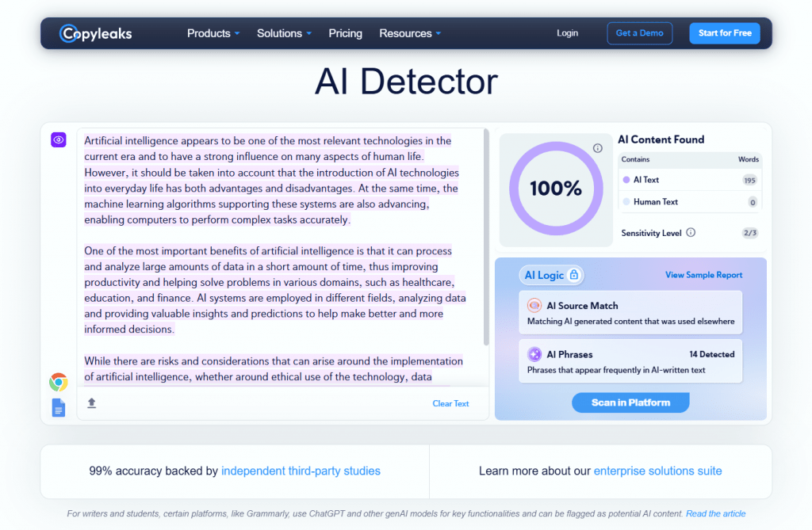Expand the Resources dropdown menu
The width and height of the screenshot is (812, 530).
click(410, 33)
